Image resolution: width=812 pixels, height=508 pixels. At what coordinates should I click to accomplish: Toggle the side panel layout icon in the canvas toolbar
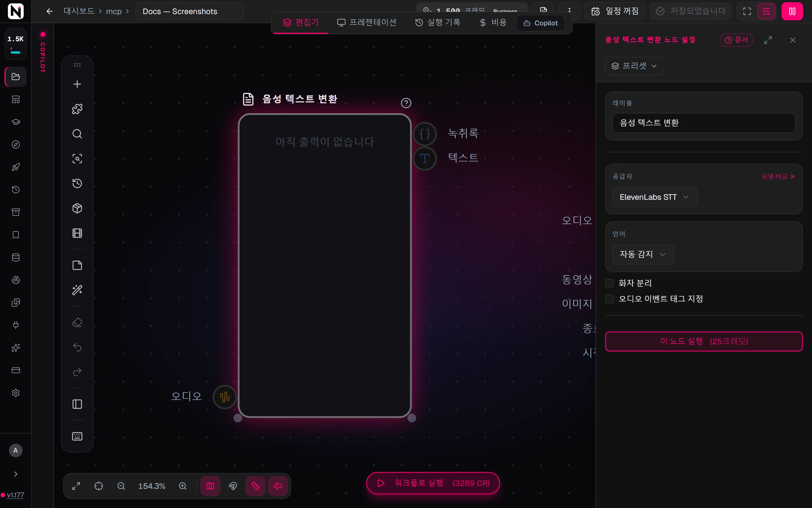pos(77,404)
